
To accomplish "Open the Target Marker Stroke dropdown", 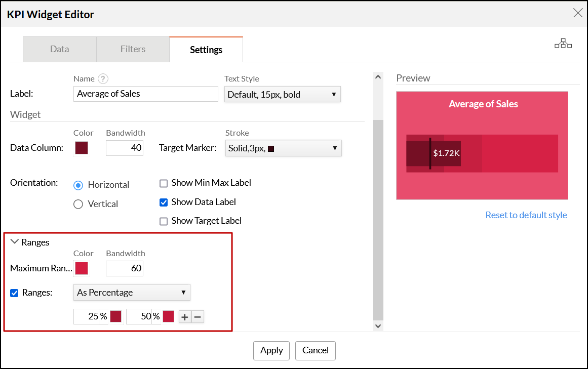I will [283, 148].
